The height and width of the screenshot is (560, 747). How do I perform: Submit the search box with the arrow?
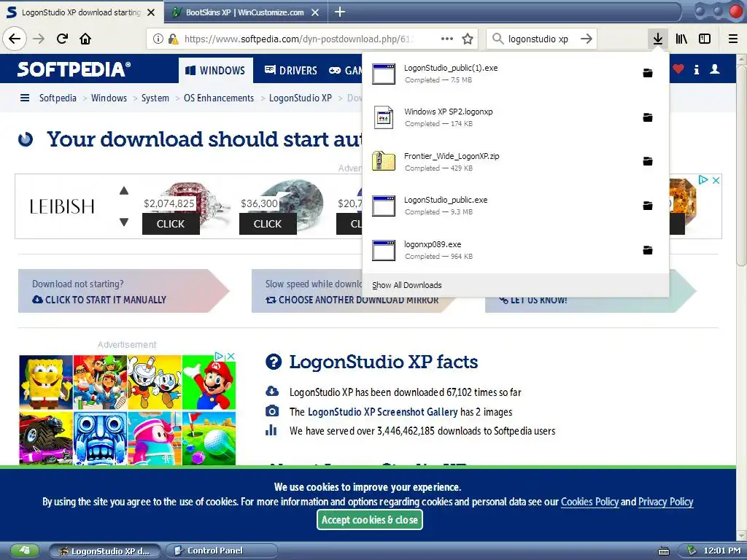587,39
